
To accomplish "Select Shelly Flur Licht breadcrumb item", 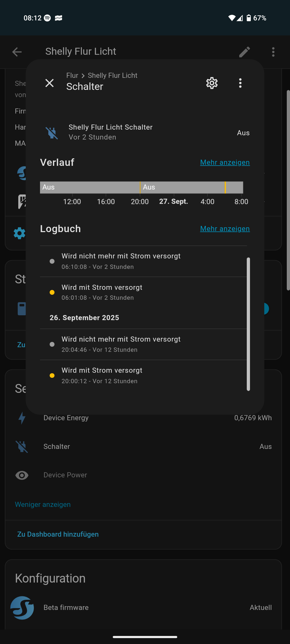I will click(x=113, y=75).
